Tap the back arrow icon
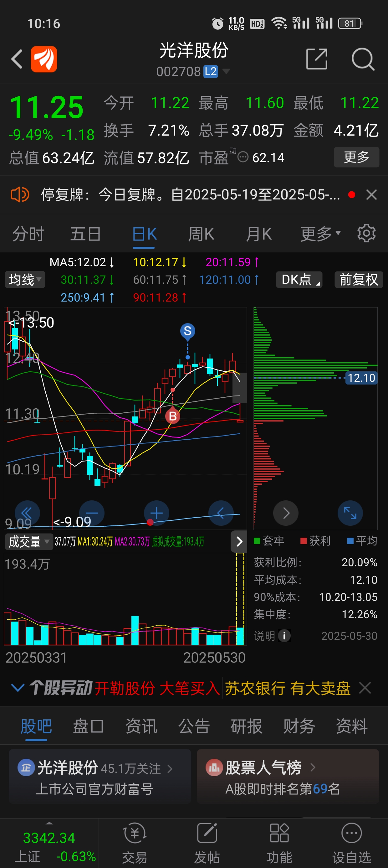Viewport: 388px width, 868px height. 17,59
